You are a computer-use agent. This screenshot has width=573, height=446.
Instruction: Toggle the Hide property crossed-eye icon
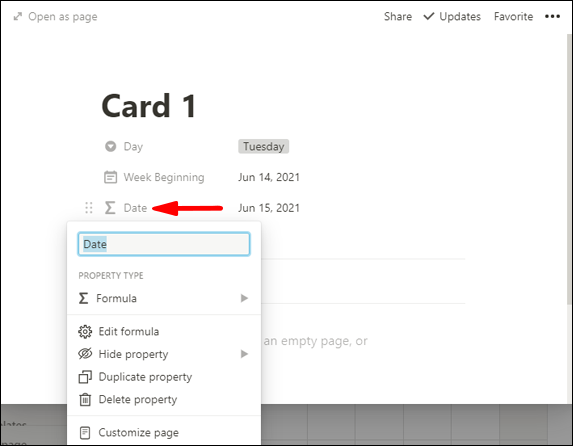[85, 354]
